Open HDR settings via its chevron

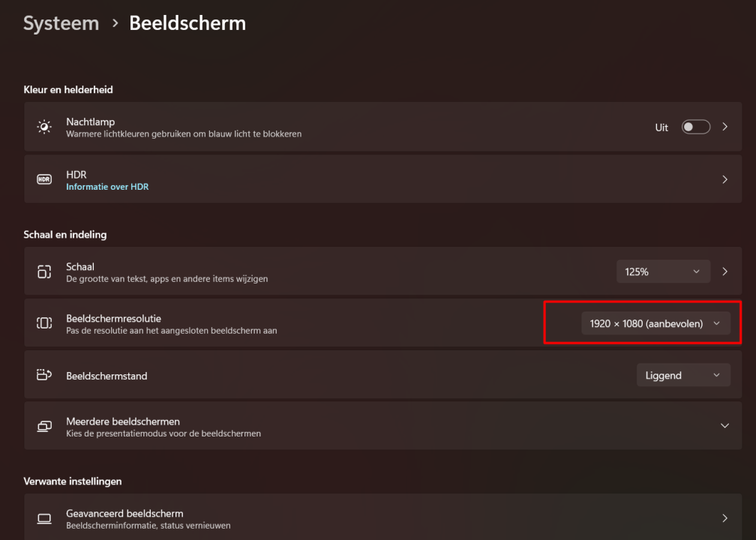pyautogui.click(x=724, y=180)
